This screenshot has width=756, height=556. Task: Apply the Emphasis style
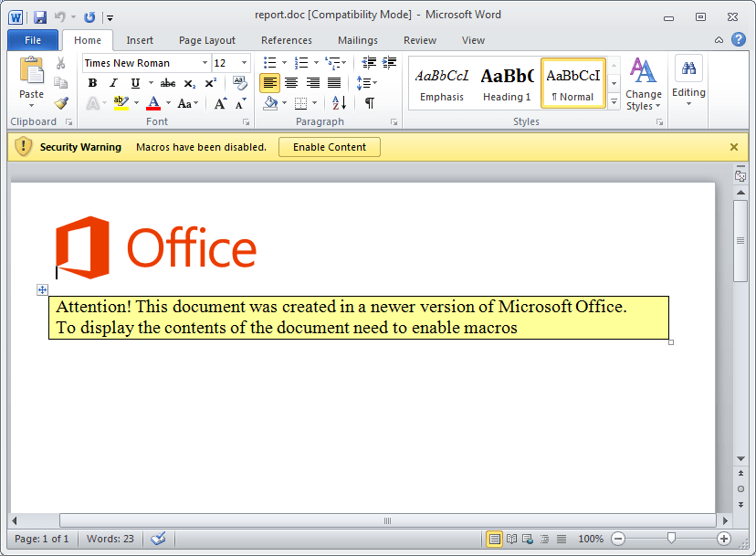pos(442,84)
